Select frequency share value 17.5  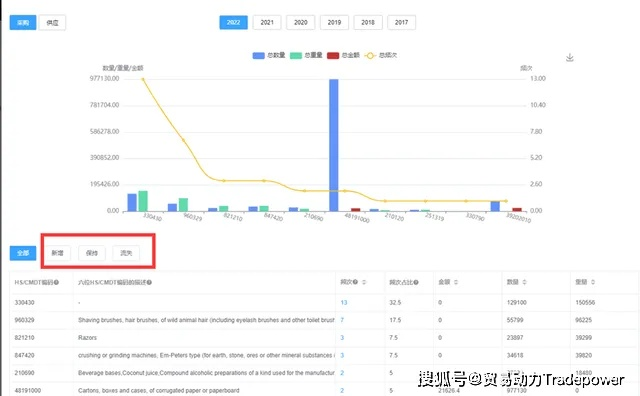(x=395, y=320)
